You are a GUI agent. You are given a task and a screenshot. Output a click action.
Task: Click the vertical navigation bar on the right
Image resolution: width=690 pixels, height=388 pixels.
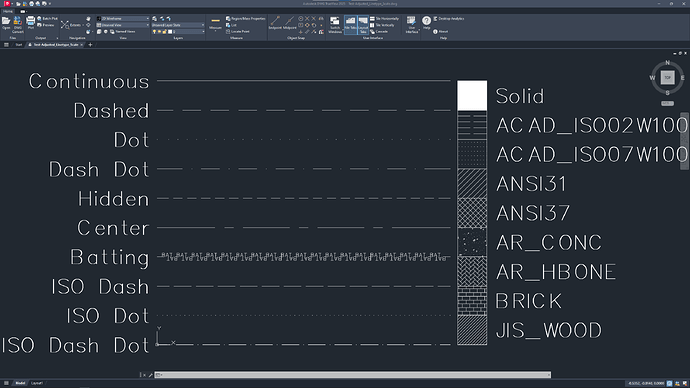coord(684,141)
